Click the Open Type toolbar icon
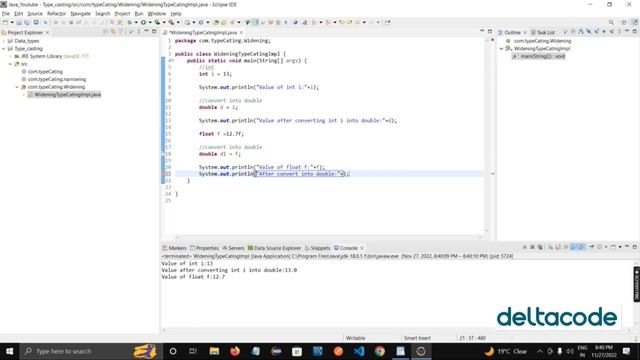640x360 pixels. click(216, 22)
